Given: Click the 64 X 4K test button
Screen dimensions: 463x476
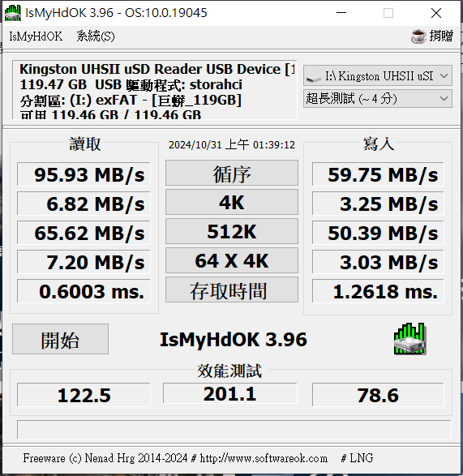Looking at the screenshot, I should pyautogui.click(x=232, y=260).
